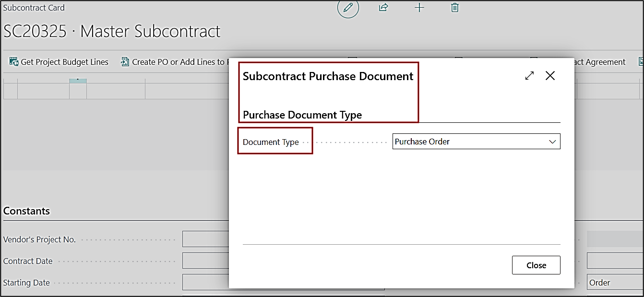Click Create PO or Add Lines icon

[125, 62]
